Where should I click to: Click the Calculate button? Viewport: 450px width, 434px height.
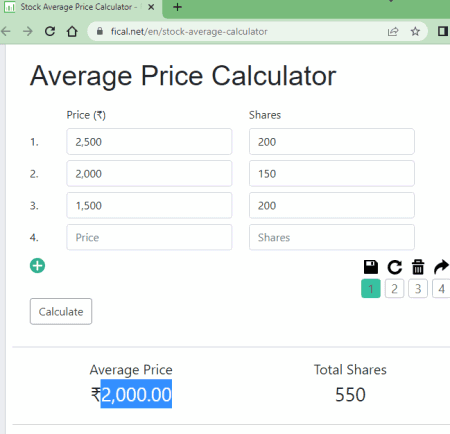point(61,311)
